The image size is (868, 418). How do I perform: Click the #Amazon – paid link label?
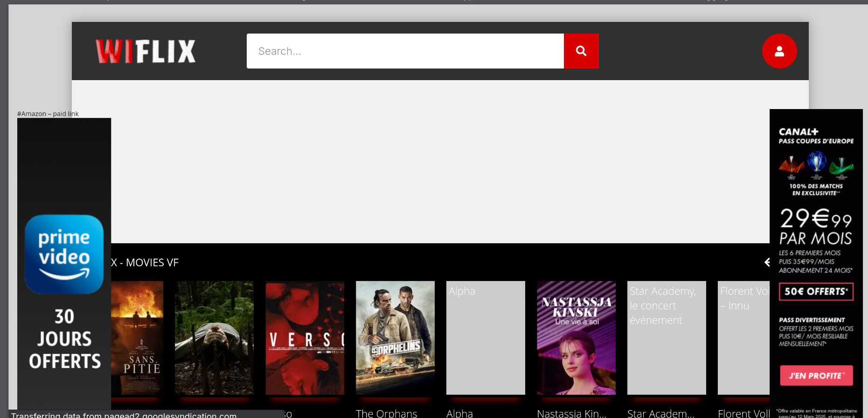tap(48, 114)
